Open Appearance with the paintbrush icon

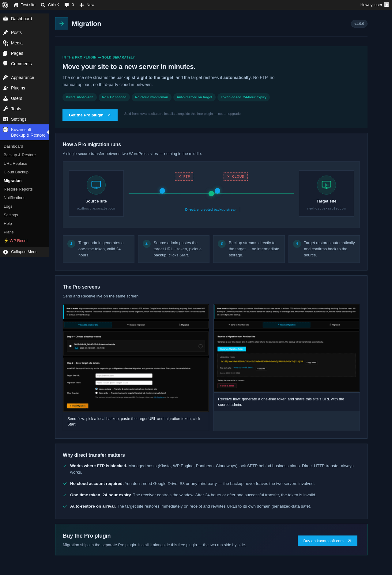click(6, 78)
